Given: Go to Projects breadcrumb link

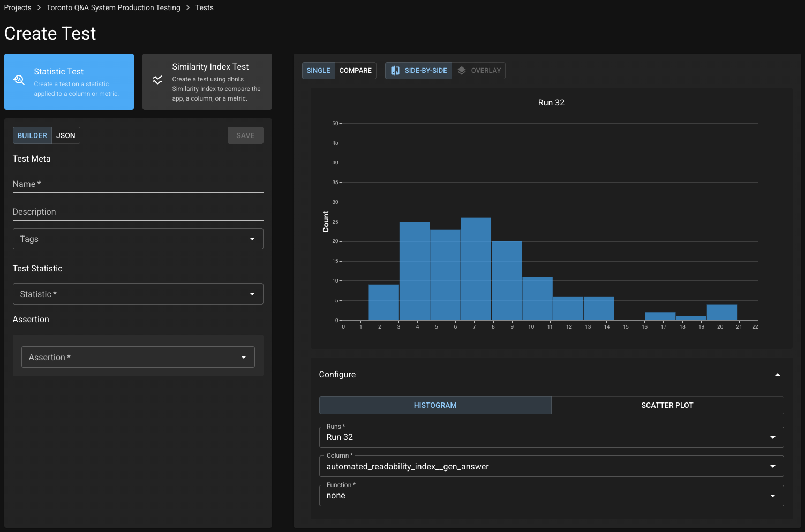Looking at the screenshot, I should (x=18, y=7).
